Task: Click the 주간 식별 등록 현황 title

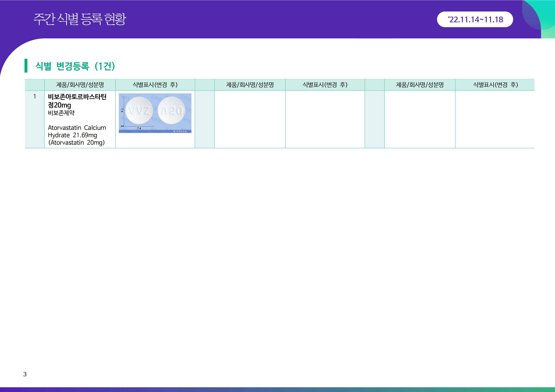Action: point(80,19)
